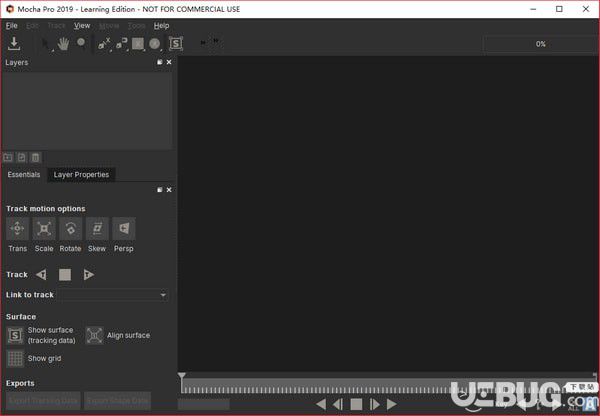Image resolution: width=600 pixels, height=416 pixels.
Task: Undock the Layers panel
Action: click(x=160, y=62)
